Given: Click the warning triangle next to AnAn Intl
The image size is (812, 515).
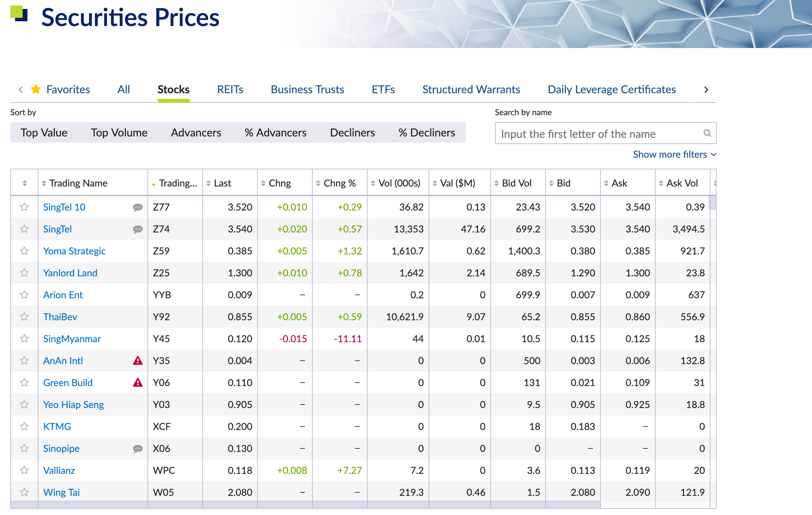Looking at the screenshot, I should pyautogui.click(x=138, y=361).
